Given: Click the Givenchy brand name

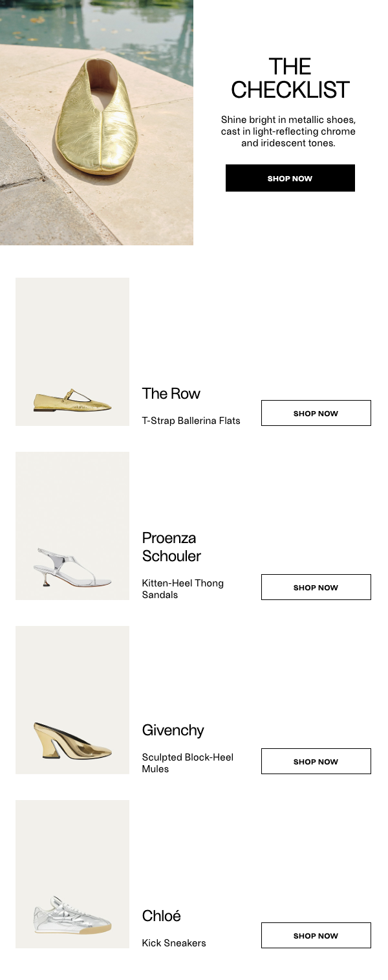Looking at the screenshot, I should tap(173, 730).
